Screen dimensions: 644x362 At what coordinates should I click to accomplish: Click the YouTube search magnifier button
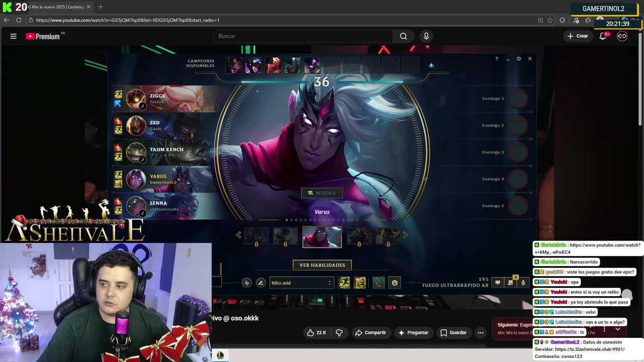point(403,36)
